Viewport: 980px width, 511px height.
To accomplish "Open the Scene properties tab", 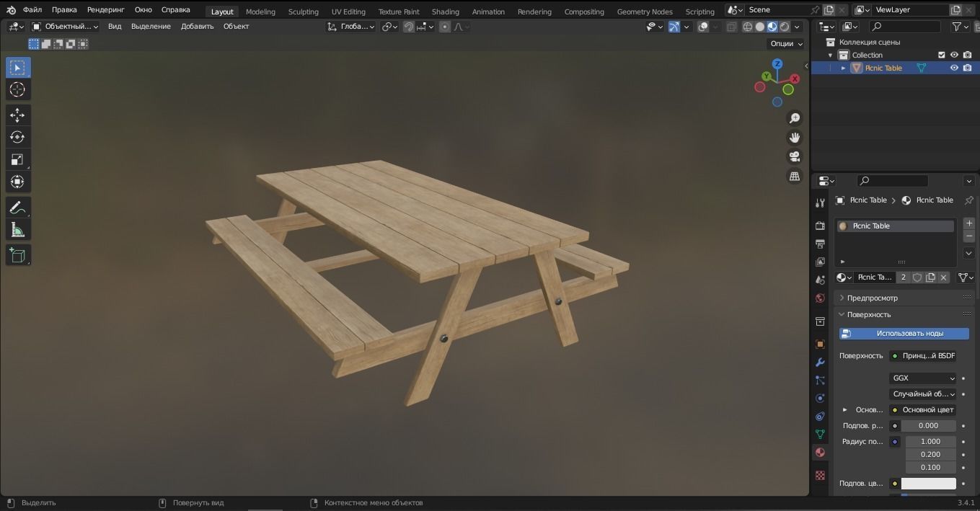I will [x=820, y=280].
